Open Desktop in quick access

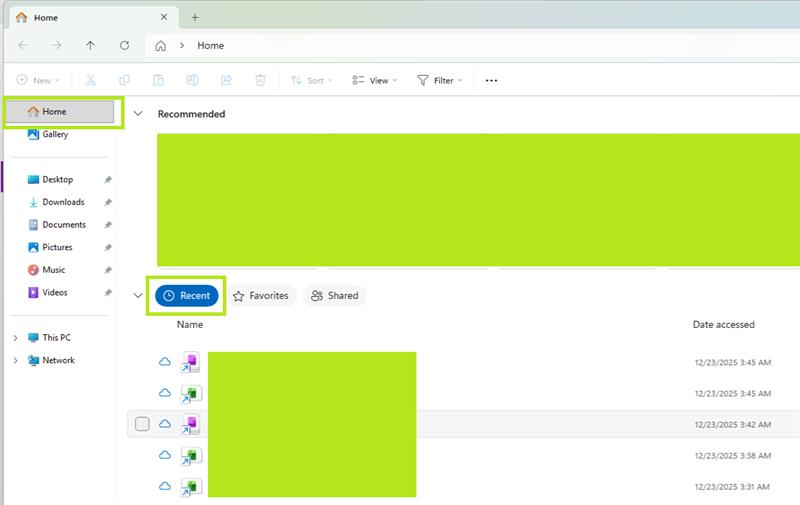click(x=57, y=180)
